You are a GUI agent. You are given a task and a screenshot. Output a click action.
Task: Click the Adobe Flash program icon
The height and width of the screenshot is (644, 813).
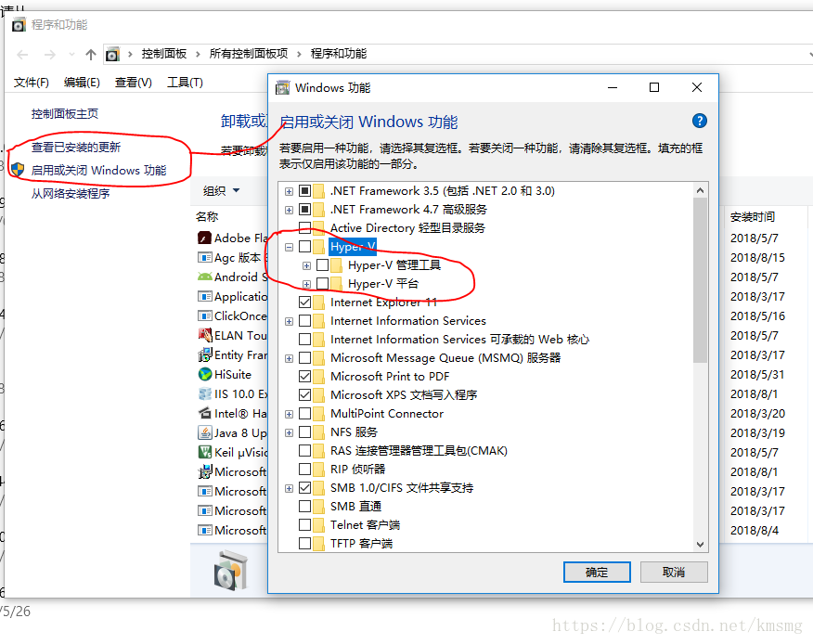pos(205,238)
